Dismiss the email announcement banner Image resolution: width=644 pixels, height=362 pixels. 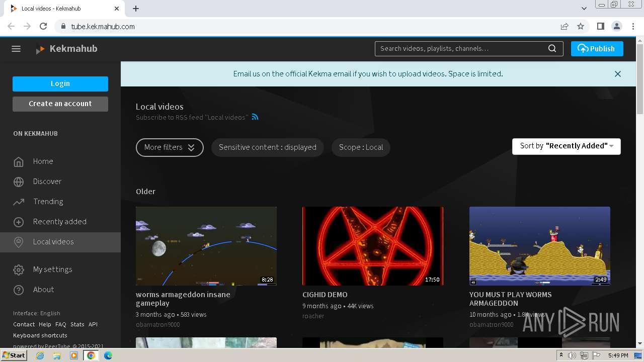point(618,74)
